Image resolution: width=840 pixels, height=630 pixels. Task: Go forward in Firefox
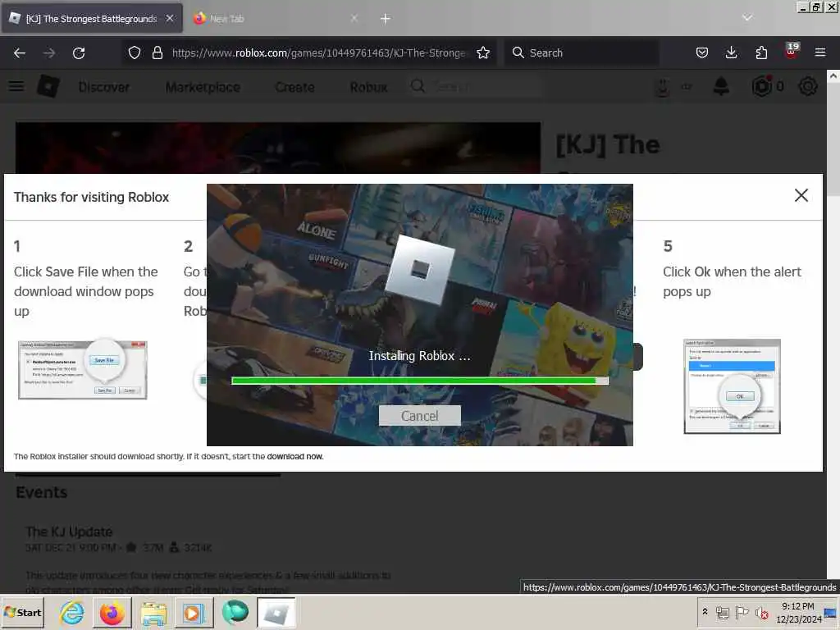click(48, 53)
